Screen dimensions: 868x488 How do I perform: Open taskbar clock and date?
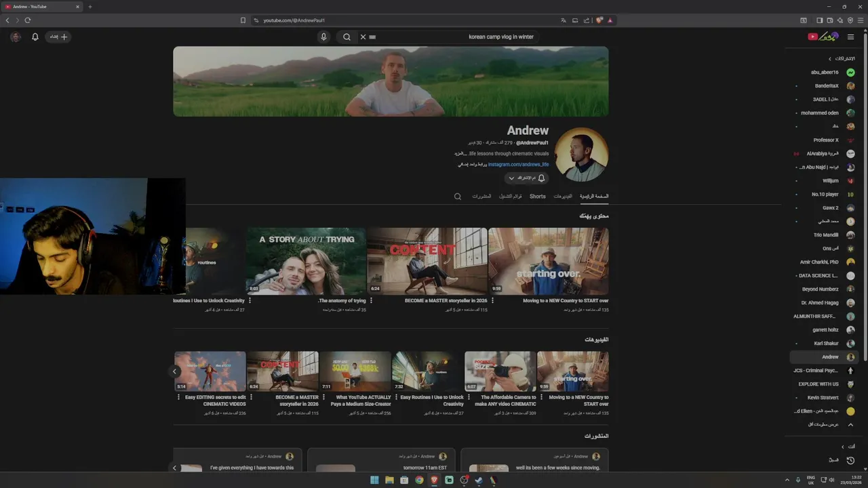(851, 480)
